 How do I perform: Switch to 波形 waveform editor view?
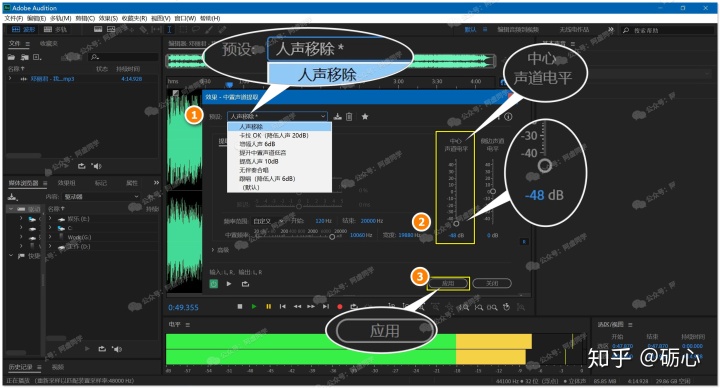coord(23,29)
